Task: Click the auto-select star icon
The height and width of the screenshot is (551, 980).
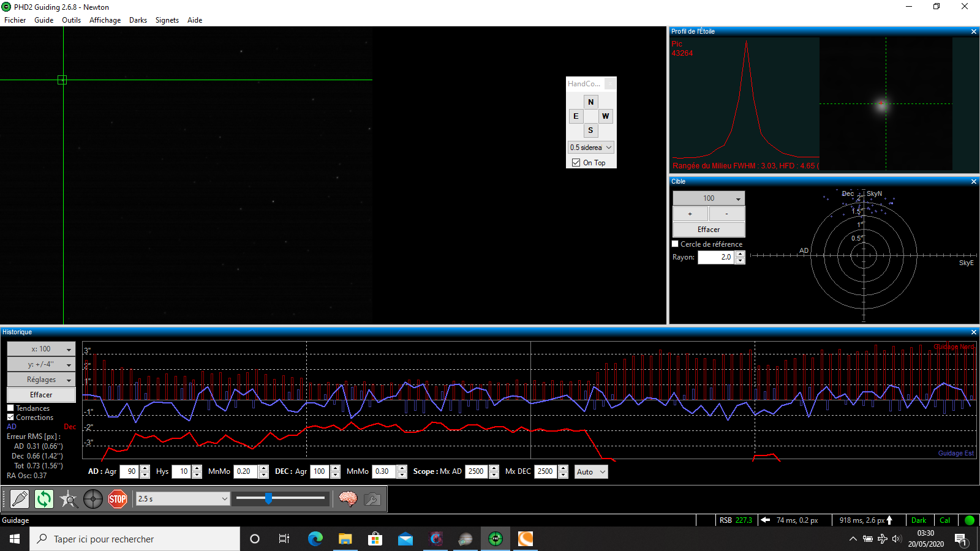Action: point(69,500)
